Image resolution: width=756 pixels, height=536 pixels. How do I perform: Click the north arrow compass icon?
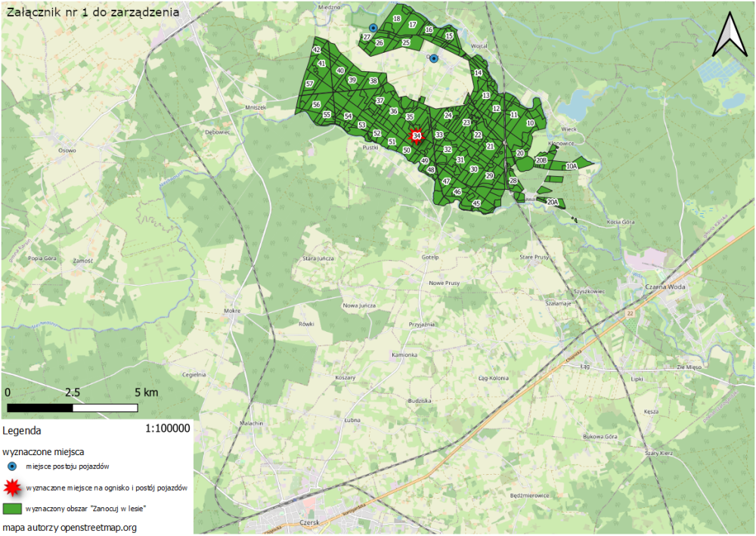tap(731, 35)
